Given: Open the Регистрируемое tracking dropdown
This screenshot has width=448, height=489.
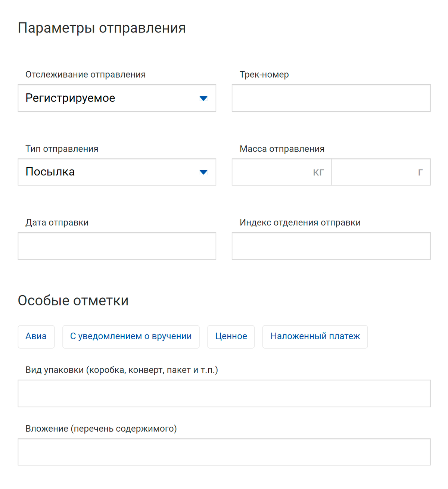Looking at the screenshot, I should [112, 98].
